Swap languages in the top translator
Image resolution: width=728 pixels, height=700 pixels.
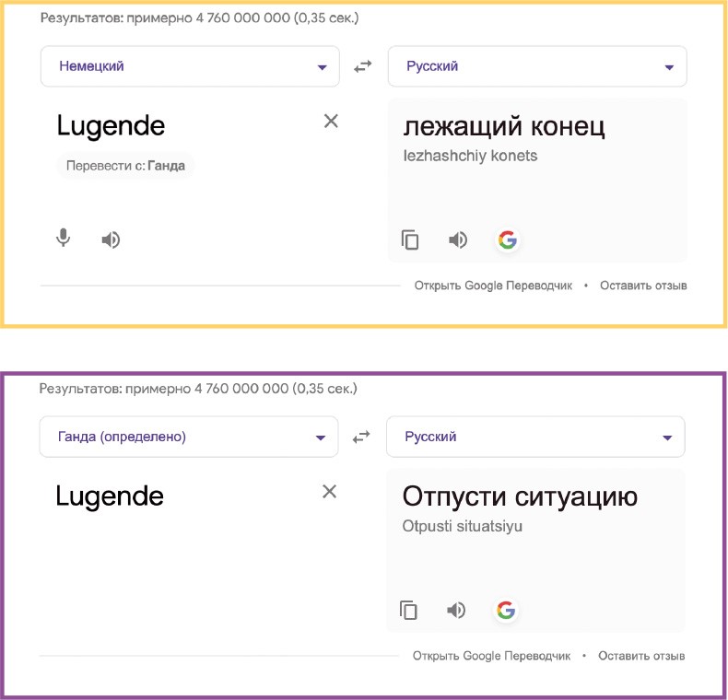point(363,66)
